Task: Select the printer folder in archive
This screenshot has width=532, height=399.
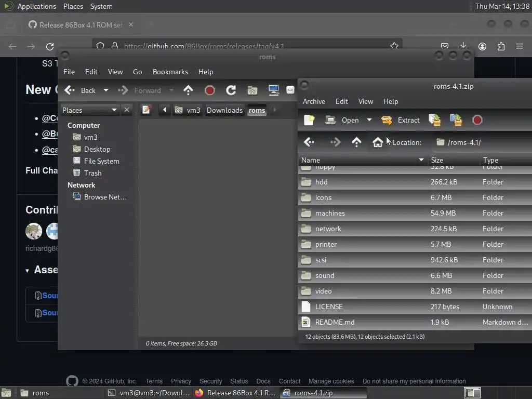Action: pyautogui.click(x=415, y=244)
